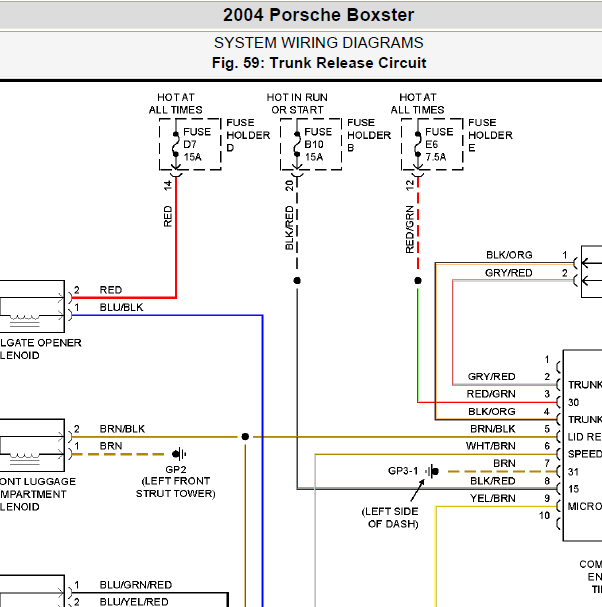Click "Fig. 59: Trunk Release Circuit" caption
Image resolution: width=602 pixels, height=607 pixels.
tap(319, 63)
